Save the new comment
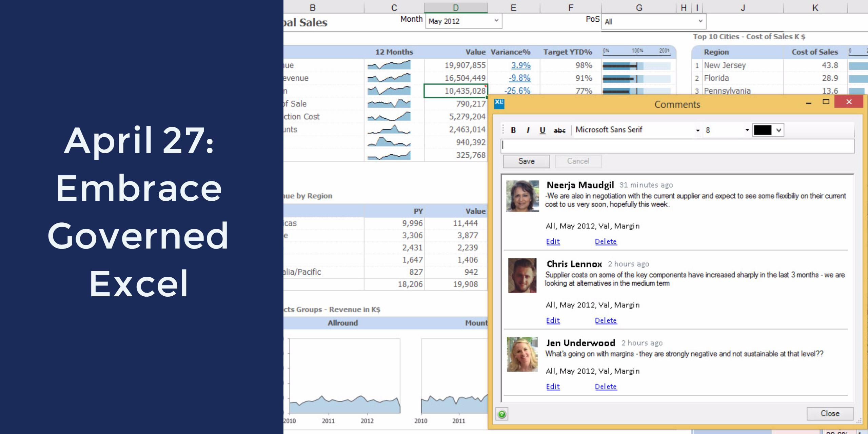 click(x=526, y=161)
